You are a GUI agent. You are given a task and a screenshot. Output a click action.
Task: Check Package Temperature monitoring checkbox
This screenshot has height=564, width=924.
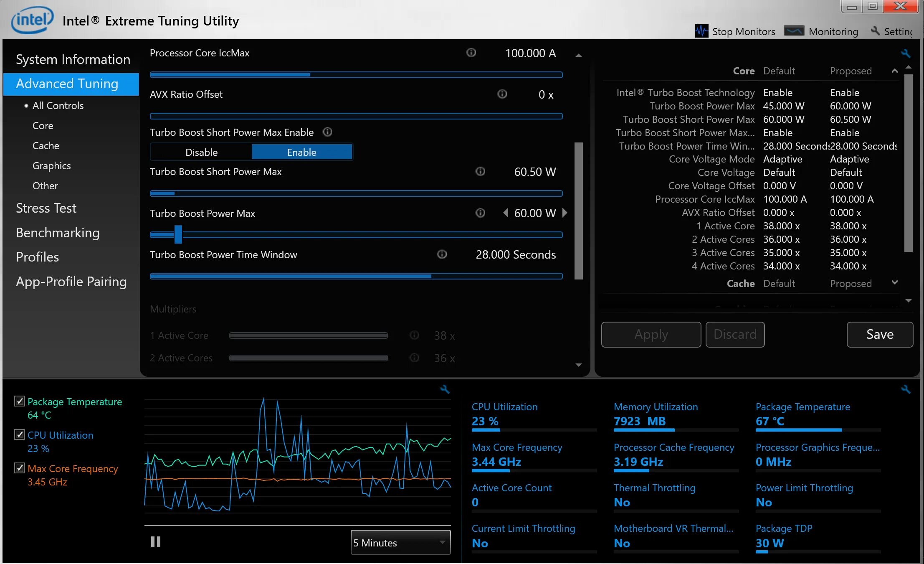point(18,401)
